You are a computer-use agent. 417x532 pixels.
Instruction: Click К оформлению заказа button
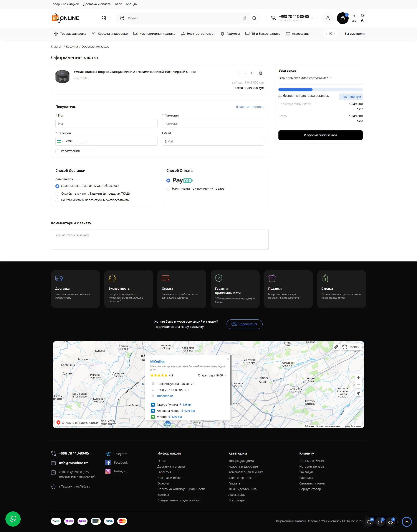320,135
